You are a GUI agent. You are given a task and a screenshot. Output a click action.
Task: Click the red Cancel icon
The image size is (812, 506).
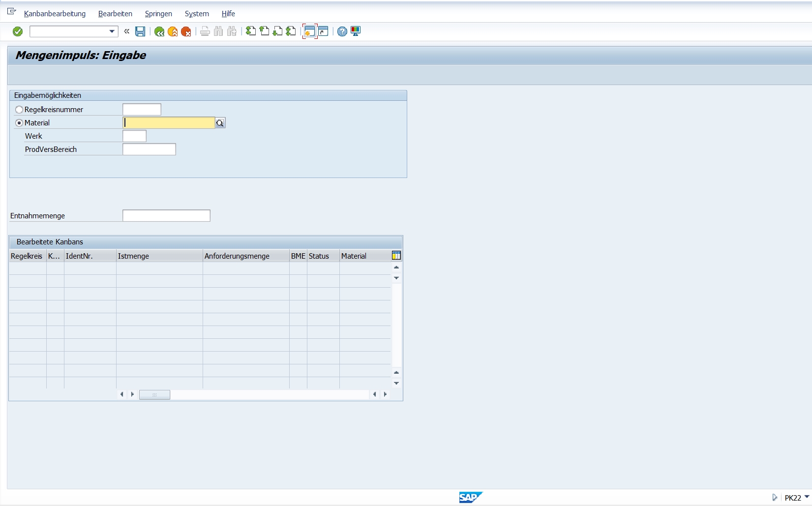pos(186,31)
